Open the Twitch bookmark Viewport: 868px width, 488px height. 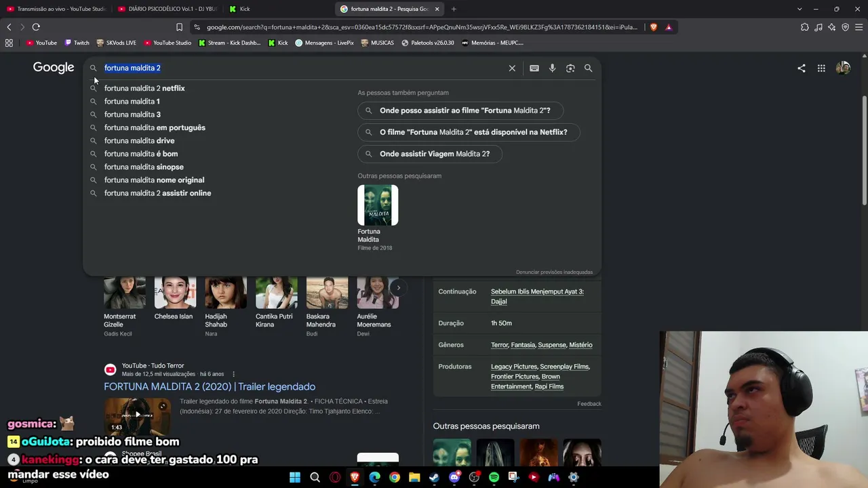77,43
